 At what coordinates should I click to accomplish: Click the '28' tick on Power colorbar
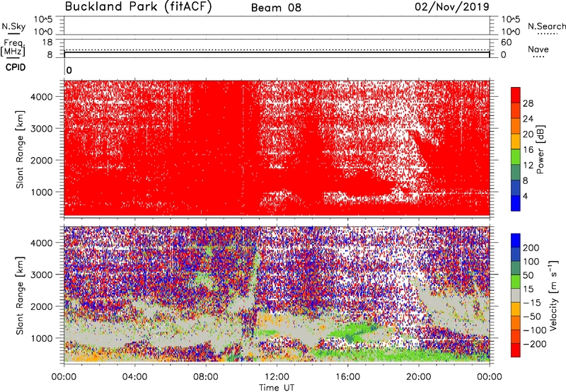(x=528, y=103)
